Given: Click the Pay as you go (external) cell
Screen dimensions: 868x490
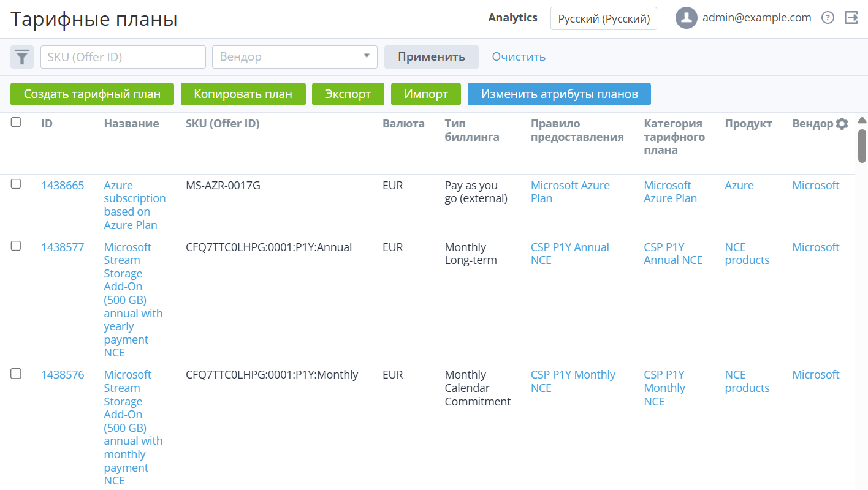Looking at the screenshot, I should [476, 192].
